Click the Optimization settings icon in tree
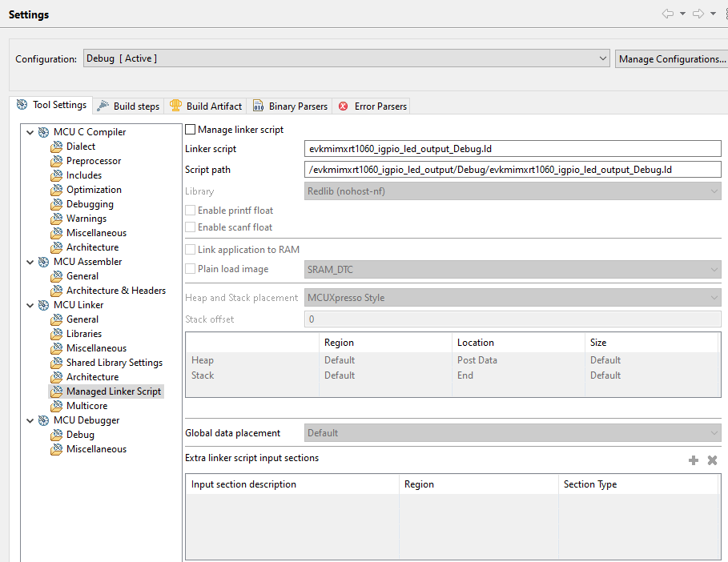This screenshot has height=562, width=728. coord(56,190)
